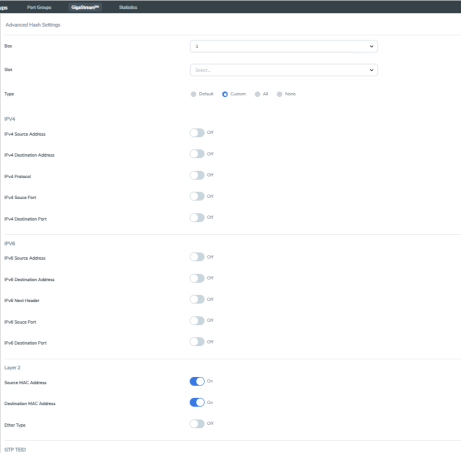Select the None type radio option
461x453 pixels.
point(279,94)
